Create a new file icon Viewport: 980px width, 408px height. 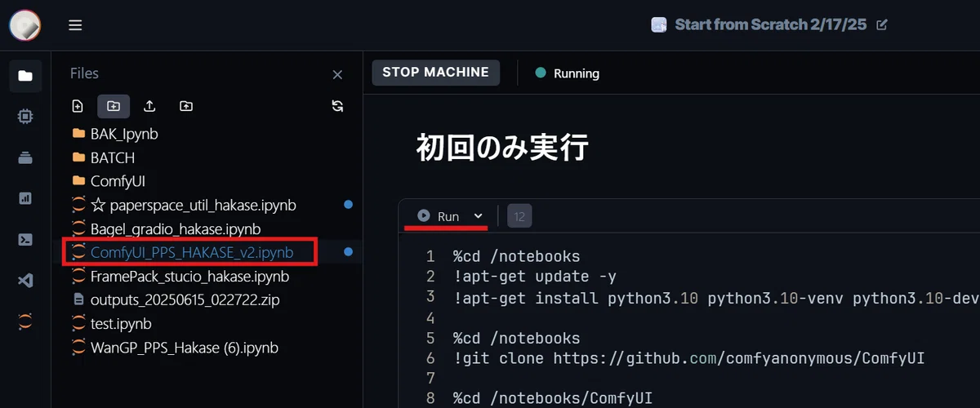point(78,106)
